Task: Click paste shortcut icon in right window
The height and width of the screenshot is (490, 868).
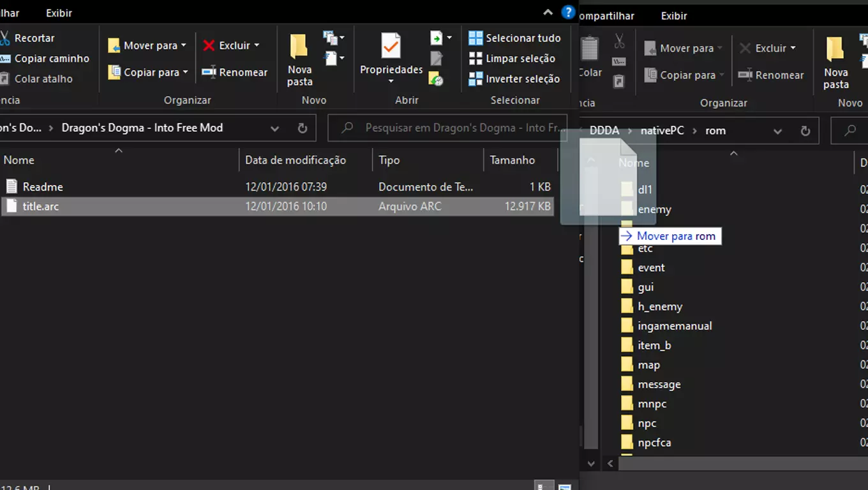Action: 619,82
